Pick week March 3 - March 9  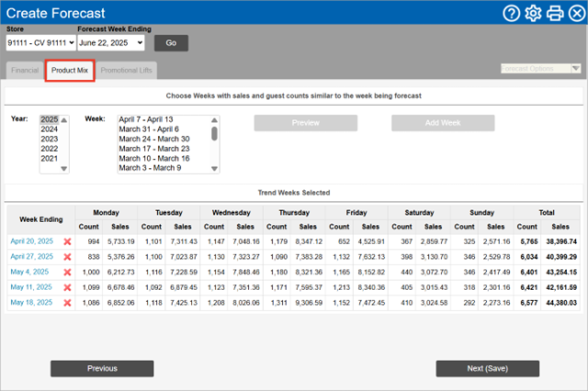tap(150, 168)
